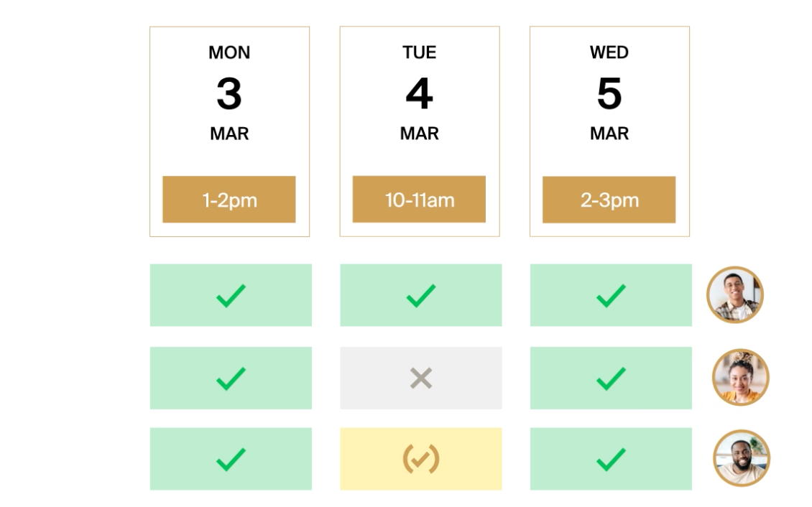Select the 10-11am time slot button
Screen dimensions: 812x507
(x=419, y=200)
